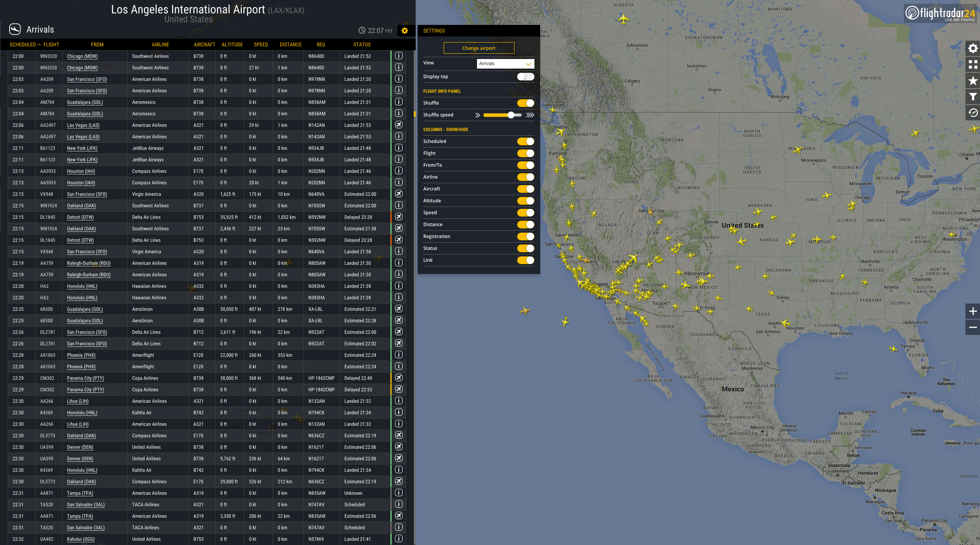Viewport: 980px width, 545px height.
Task: Zoom out the map with minus button
Action: (x=973, y=327)
